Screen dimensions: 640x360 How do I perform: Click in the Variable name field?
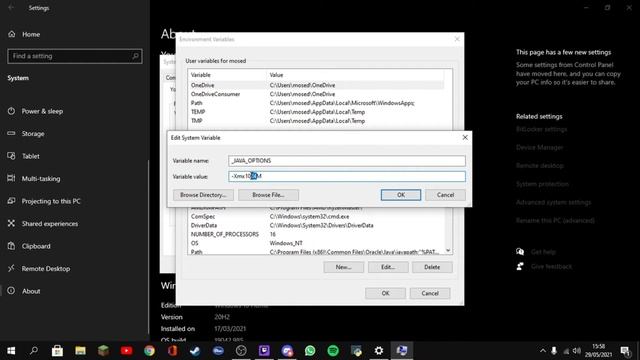coord(347,160)
